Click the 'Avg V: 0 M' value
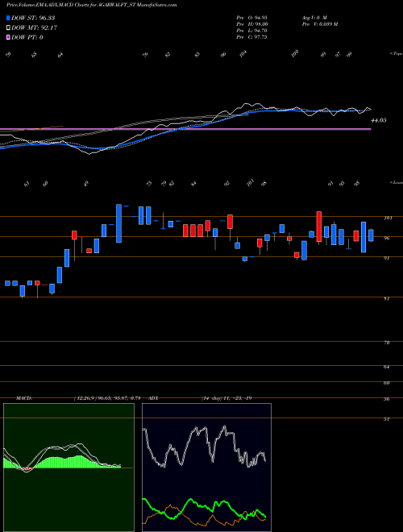 point(314,18)
